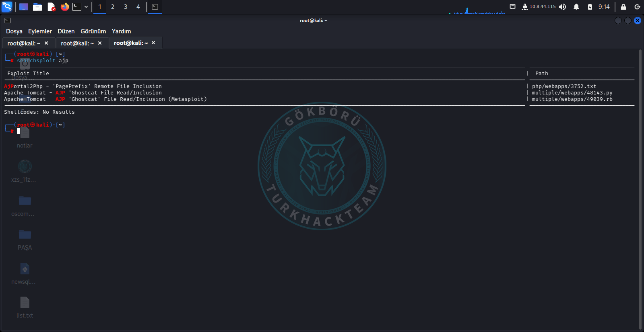Image resolution: width=644 pixels, height=332 pixels.
Task: Open the text editor panel launcher
Action: coord(51,7)
